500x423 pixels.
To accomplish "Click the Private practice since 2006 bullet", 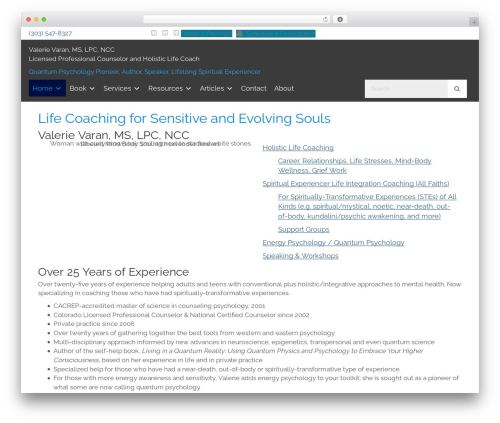I will 94,324.
